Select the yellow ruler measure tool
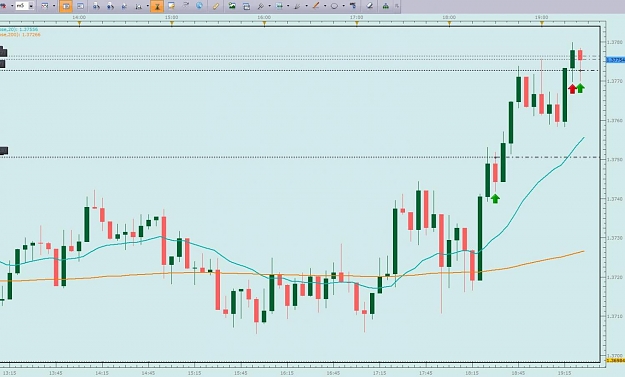 coord(216,6)
